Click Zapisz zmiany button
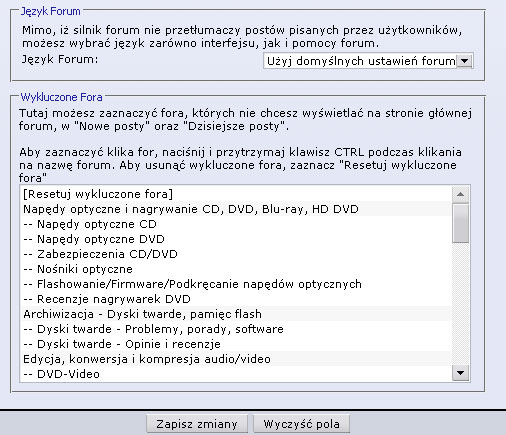Image resolution: width=506 pixels, height=435 pixels. click(197, 424)
